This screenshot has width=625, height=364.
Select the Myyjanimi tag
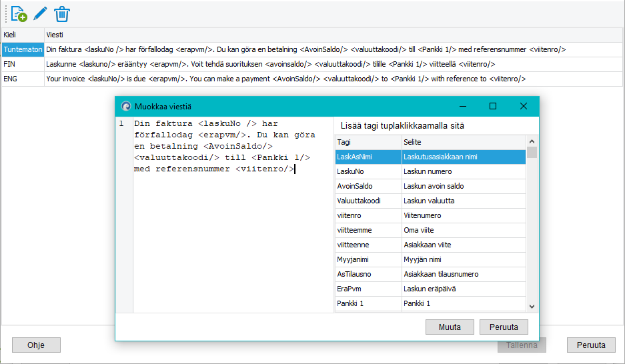click(x=368, y=259)
